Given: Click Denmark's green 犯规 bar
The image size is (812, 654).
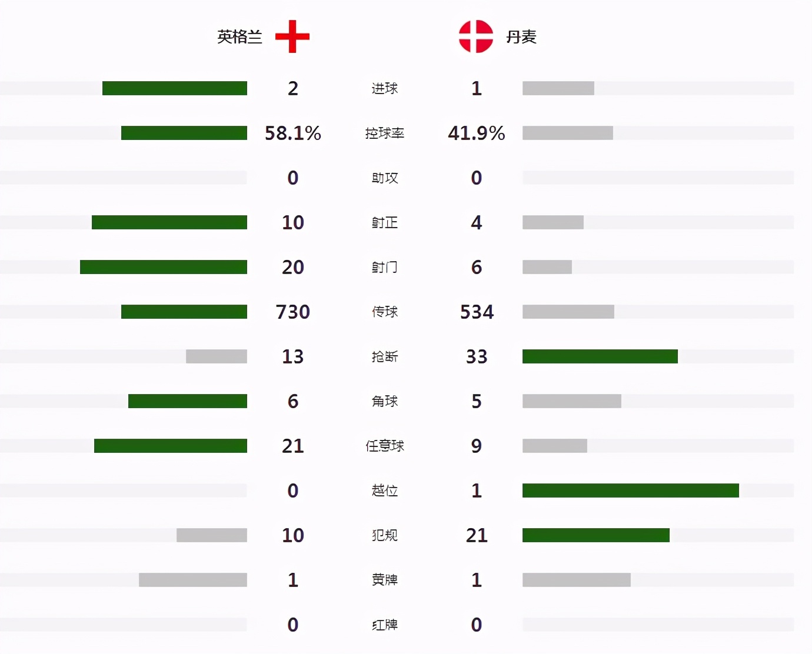Looking at the screenshot, I should (x=596, y=535).
